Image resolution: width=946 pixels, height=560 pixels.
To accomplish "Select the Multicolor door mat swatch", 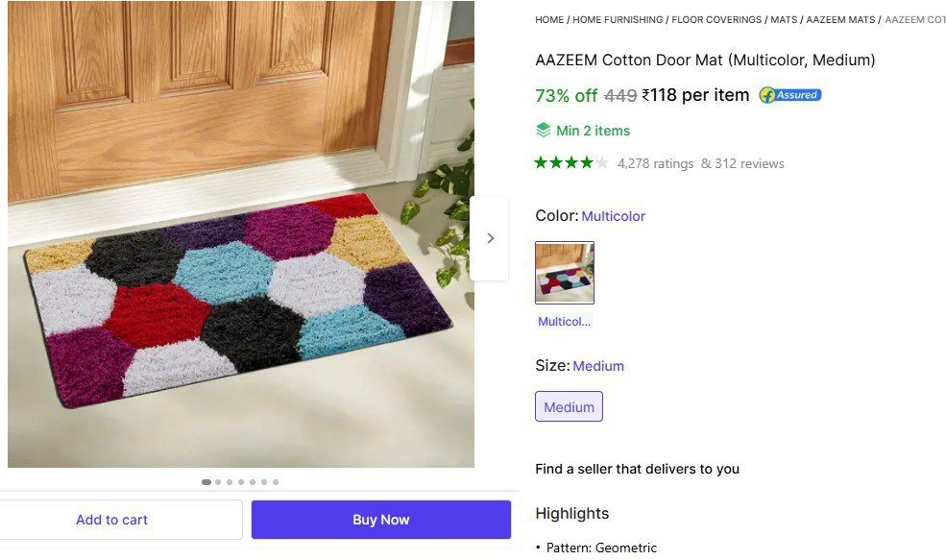I will click(565, 273).
